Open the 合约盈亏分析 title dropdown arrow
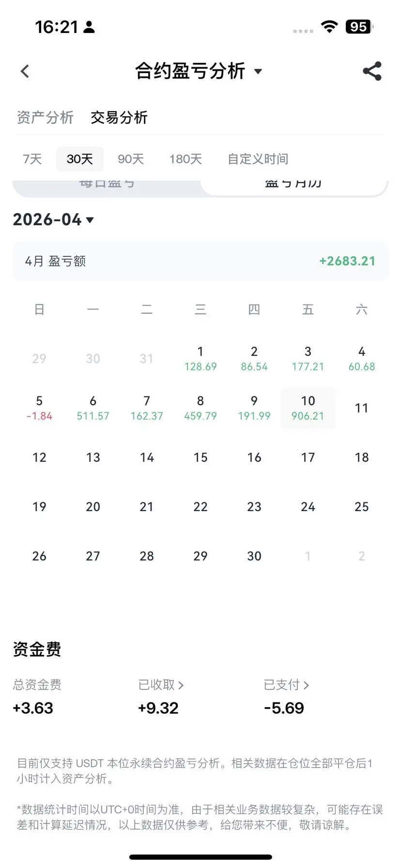 point(258,72)
